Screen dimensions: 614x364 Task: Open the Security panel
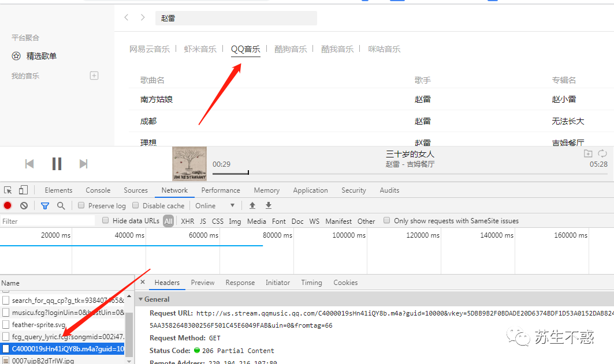point(353,190)
